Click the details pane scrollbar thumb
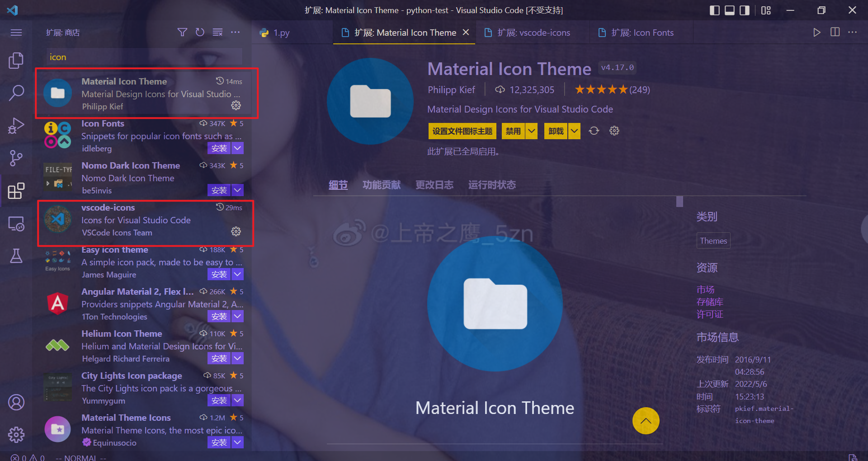 (x=679, y=202)
